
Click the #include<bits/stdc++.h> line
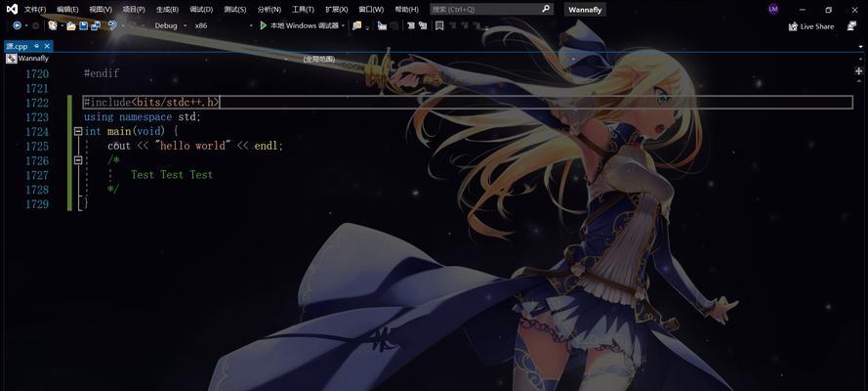151,103
